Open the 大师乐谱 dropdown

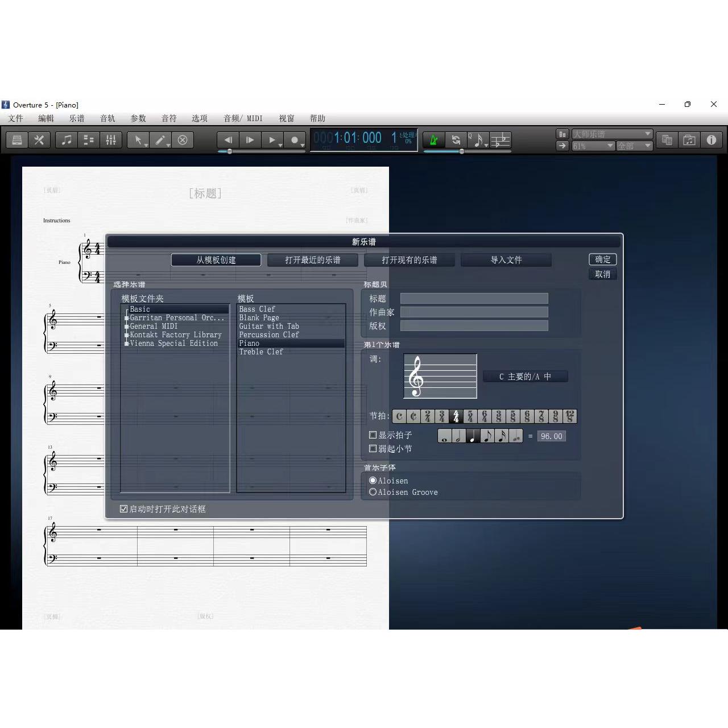pyautogui.click(x=612, y=134)
